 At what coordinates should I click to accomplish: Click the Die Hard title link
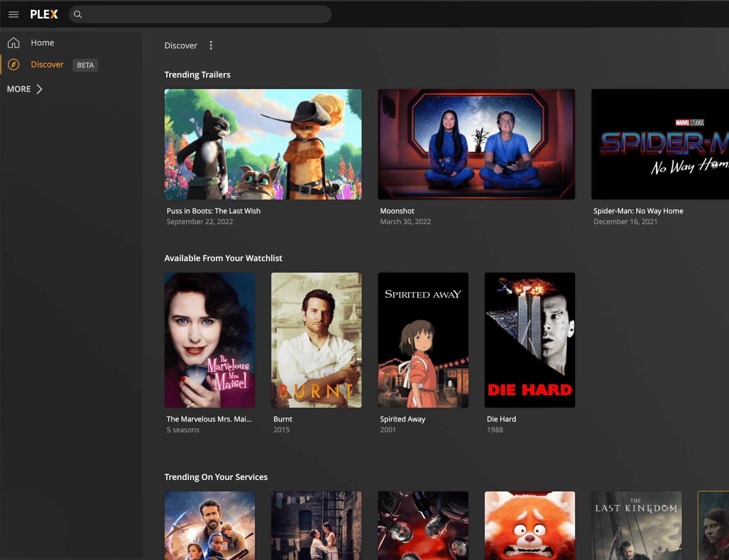[501, 419]
